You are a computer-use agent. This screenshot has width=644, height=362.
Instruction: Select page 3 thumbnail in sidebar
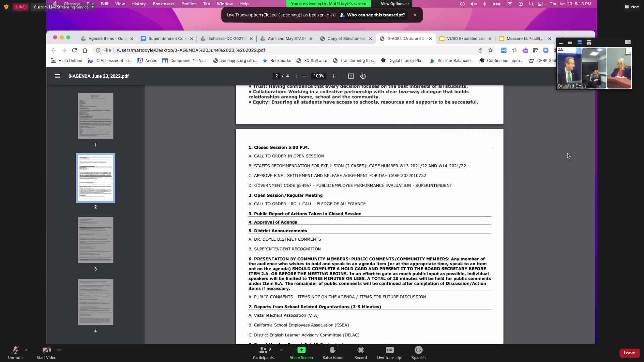95,240
